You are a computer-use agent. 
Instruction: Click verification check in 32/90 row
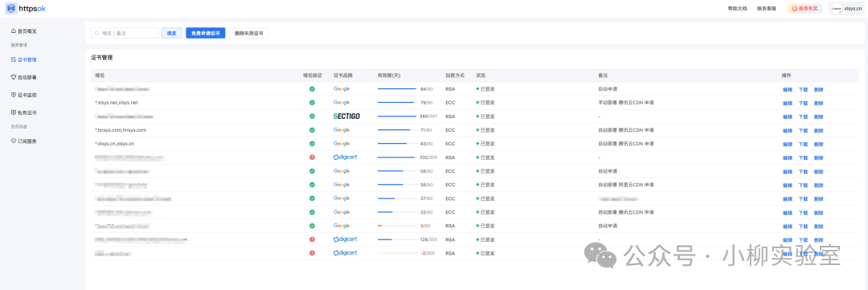tap(312, 212)
